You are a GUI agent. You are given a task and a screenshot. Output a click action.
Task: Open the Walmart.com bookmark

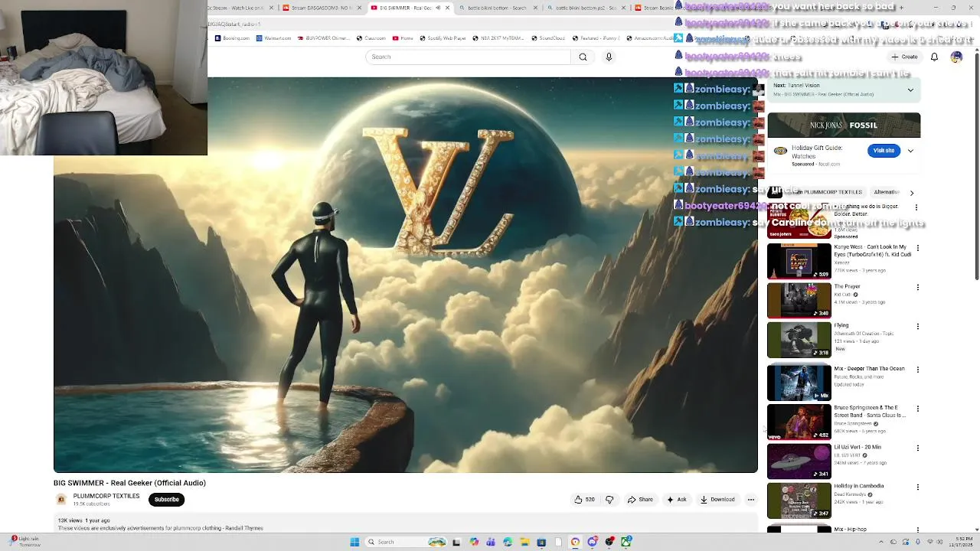coord(275,37)
